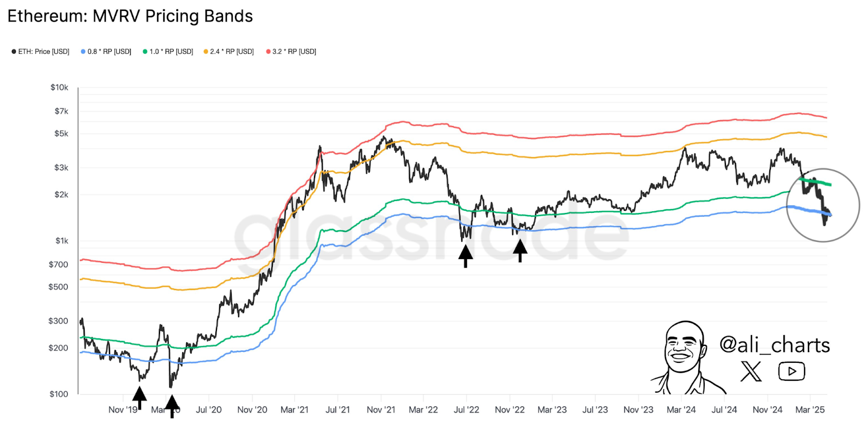Click the YouTube play icon
This screenshot has height=441, width=868.
(792, 371)
